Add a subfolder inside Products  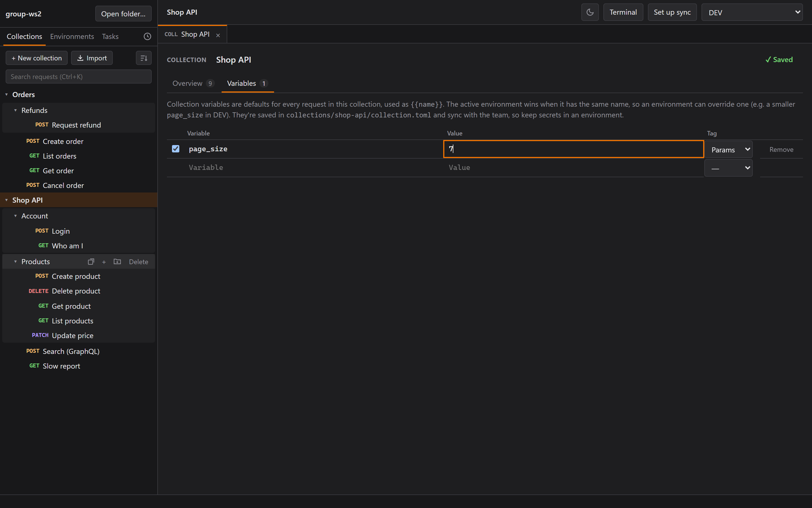(117, 262)
